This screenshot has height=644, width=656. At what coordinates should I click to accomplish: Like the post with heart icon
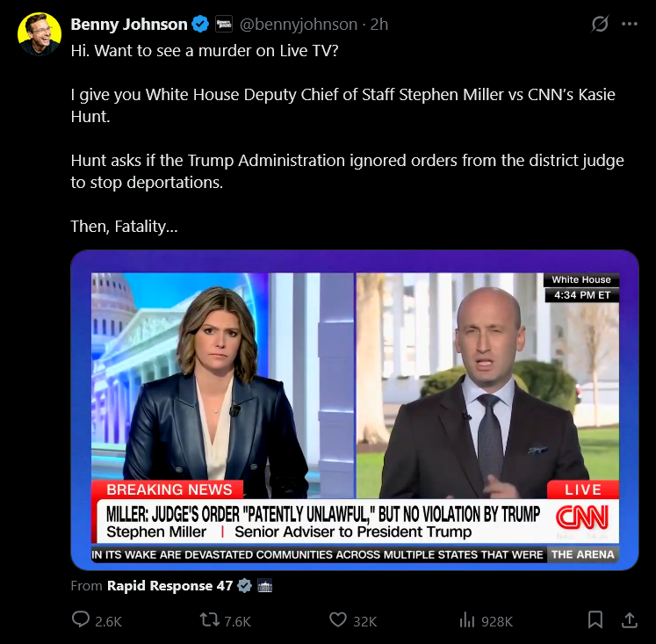[x=338, y=619]
